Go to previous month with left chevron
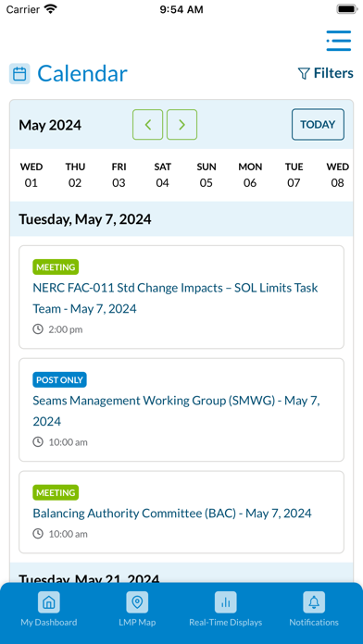 [x=147, y=124]
